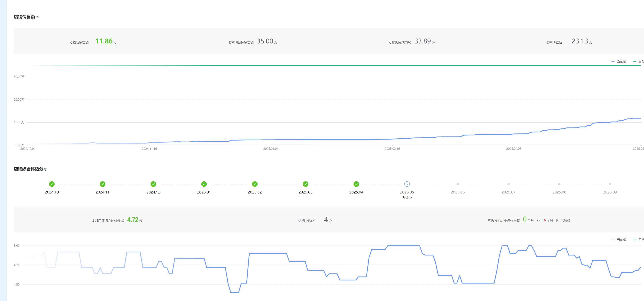This screenshot has width=644, height=301.
Task: Click the green checkmark for 2025.04
Action: pyautogui.click(x=356, y=184)
